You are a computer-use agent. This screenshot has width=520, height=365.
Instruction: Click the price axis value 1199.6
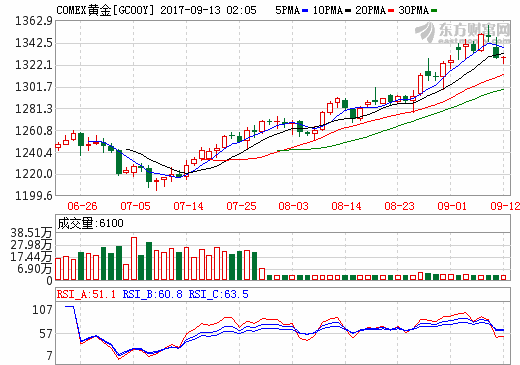coord(34,196)
